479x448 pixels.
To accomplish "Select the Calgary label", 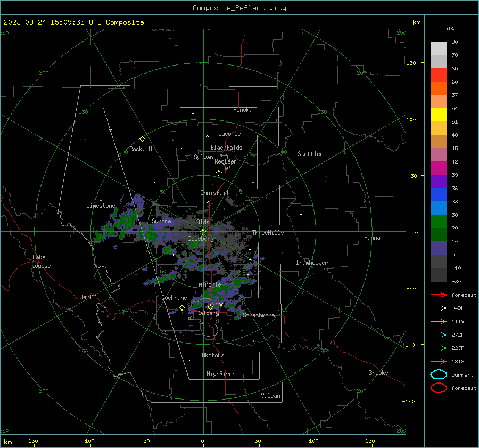I will pyautogui.click(x=208, y=313).
